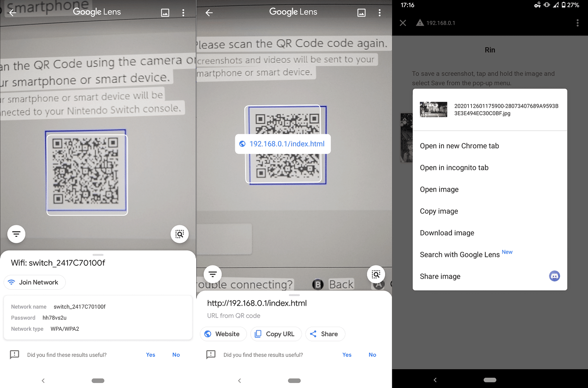The image size is (588, 388).
Task: Open gallery image icon in middle Lens header
Action: 361,13
